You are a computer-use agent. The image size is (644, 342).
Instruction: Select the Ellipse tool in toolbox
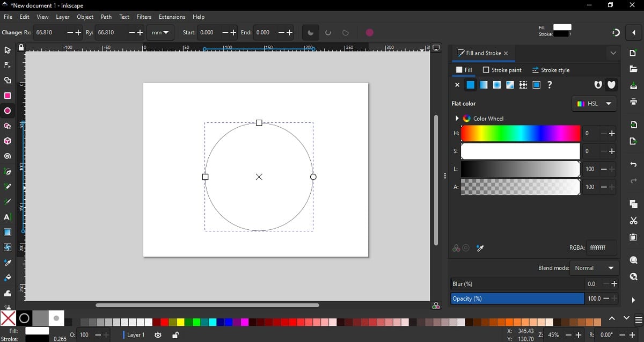[x=8, y=111]
